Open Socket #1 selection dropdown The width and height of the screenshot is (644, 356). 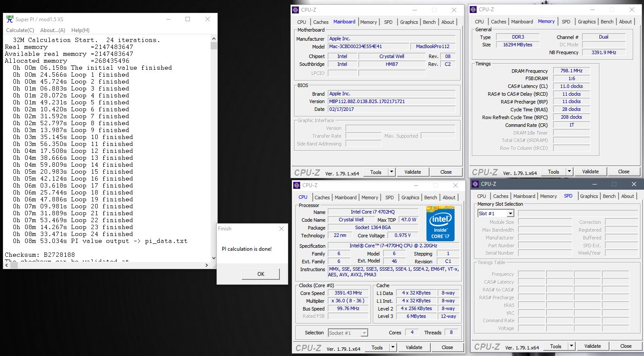point(364,333)
